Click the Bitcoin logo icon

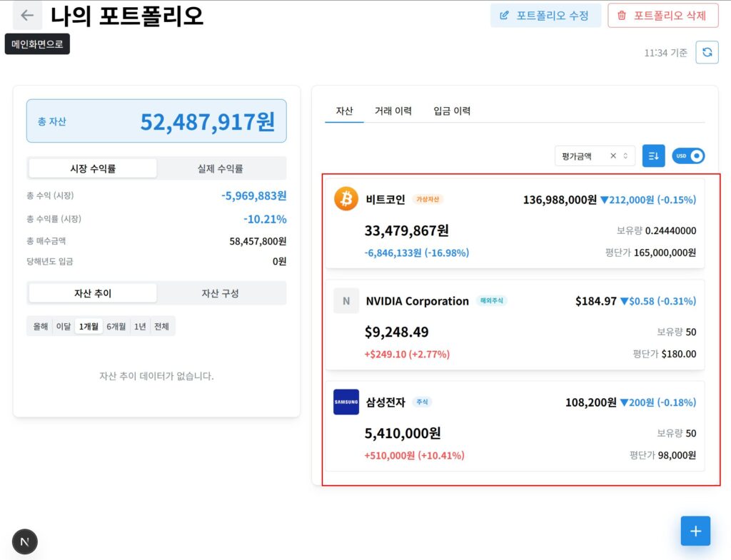click(x=346, y=199)
